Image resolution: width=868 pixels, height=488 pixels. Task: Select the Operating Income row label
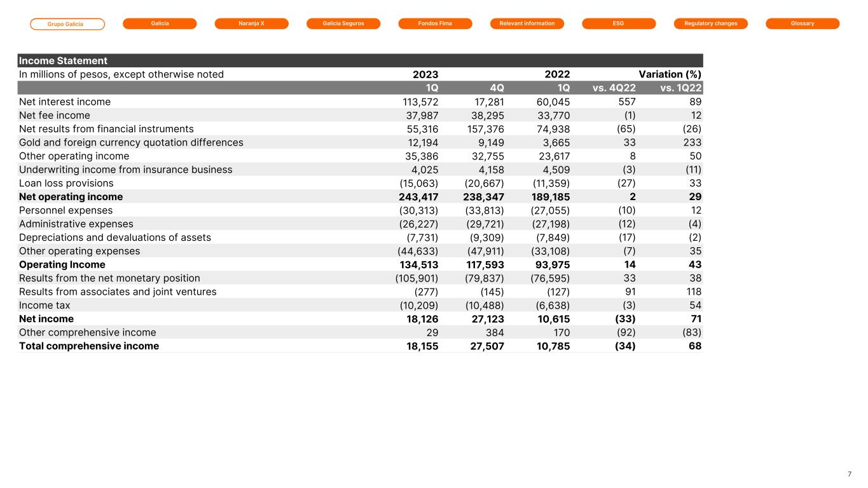coord(62,265)
